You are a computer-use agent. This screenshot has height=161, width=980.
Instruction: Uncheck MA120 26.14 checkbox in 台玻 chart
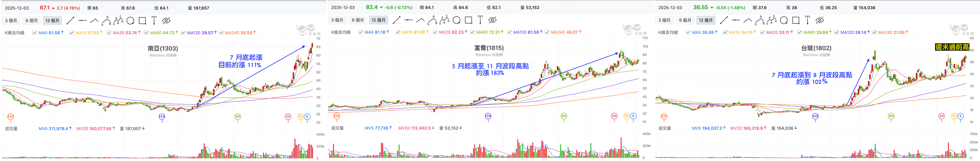pyautogui.click(x=836, y=32)
